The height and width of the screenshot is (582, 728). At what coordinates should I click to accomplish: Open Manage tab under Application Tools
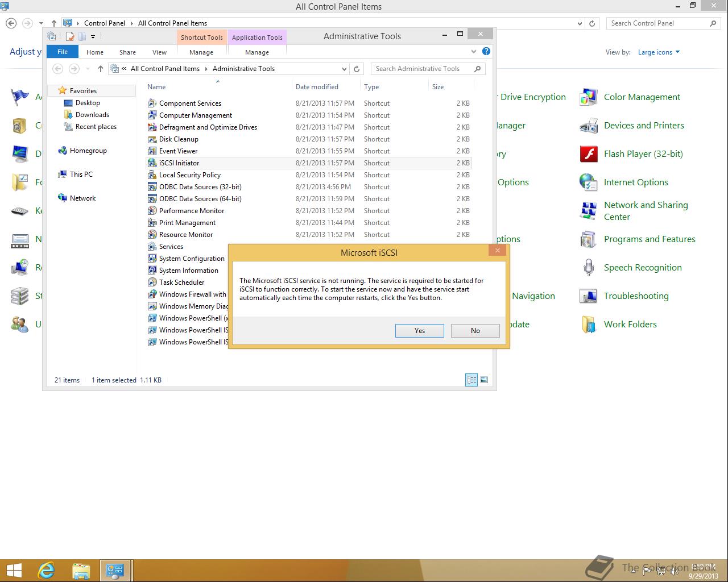point(257,52)
